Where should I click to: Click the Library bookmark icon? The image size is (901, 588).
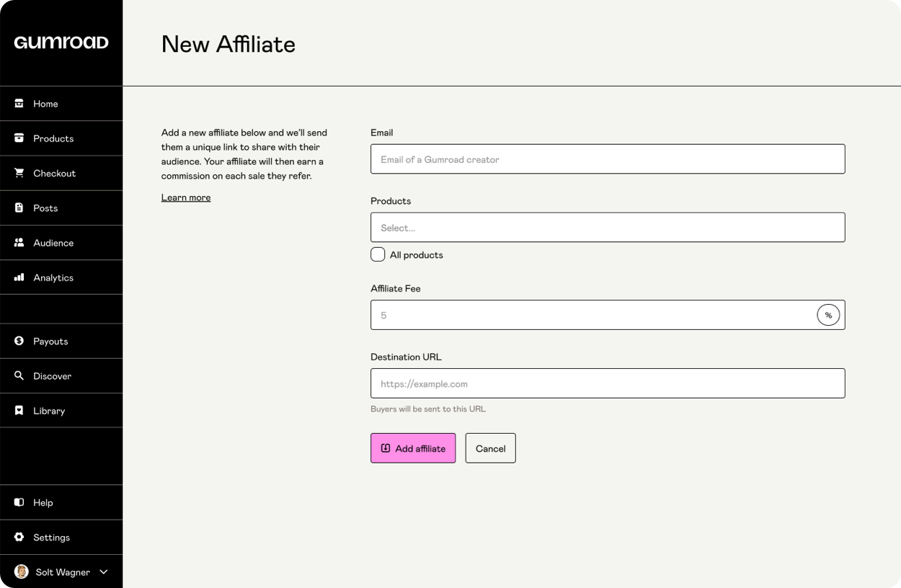click(19, 410)
